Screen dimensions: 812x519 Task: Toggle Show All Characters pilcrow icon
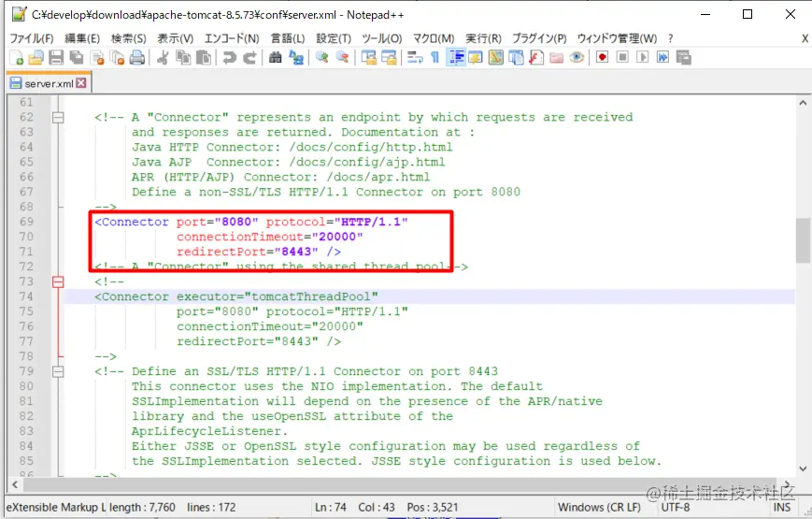pyautogui.click(x=435, y=58)
